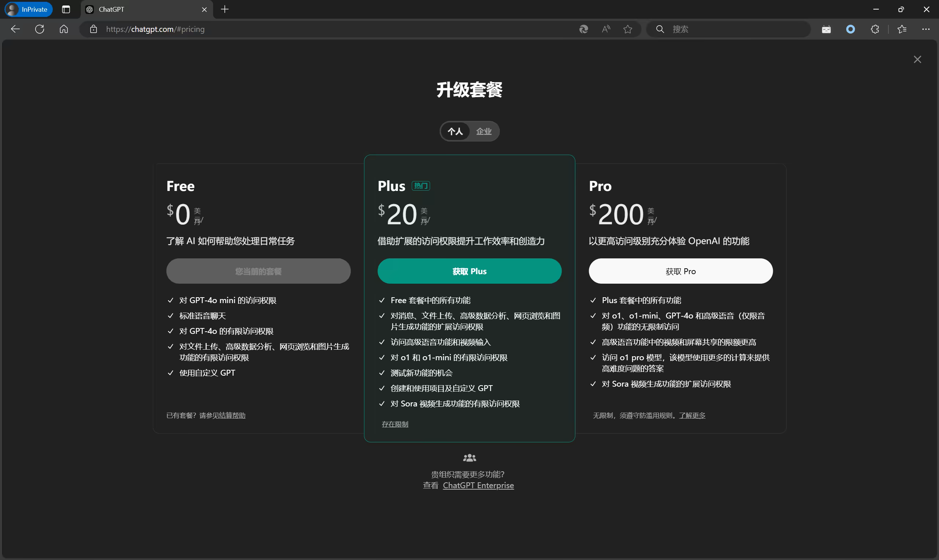Close the upgrade plans dialog

coord(917,59)
